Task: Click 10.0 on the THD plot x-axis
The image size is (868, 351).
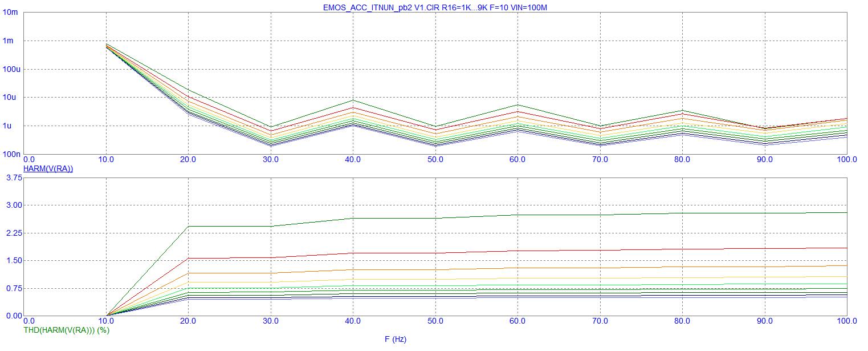Action: tap(106, 321)
